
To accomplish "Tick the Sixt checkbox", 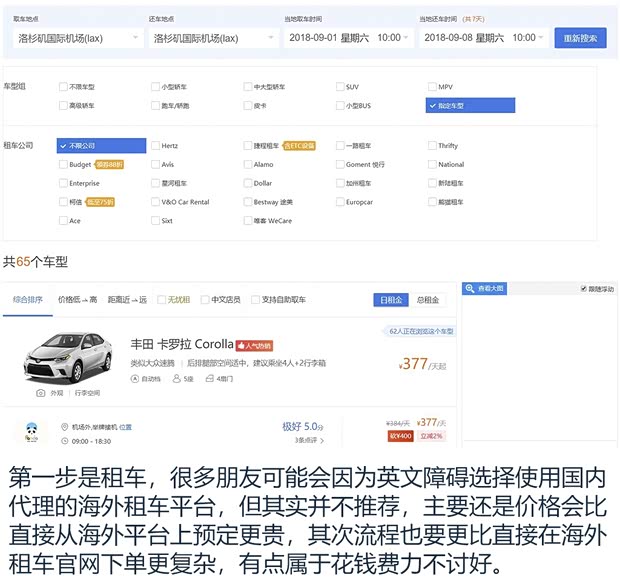I will click(x=155, y=220).
